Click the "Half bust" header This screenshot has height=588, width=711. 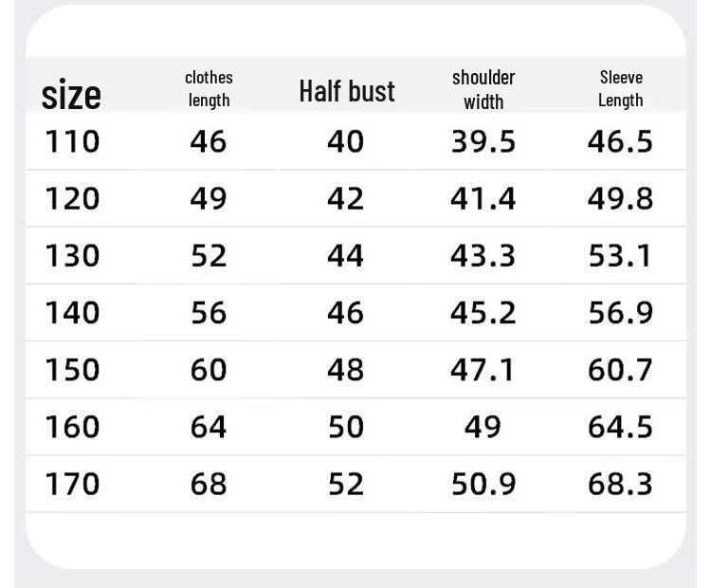point(347,91)
